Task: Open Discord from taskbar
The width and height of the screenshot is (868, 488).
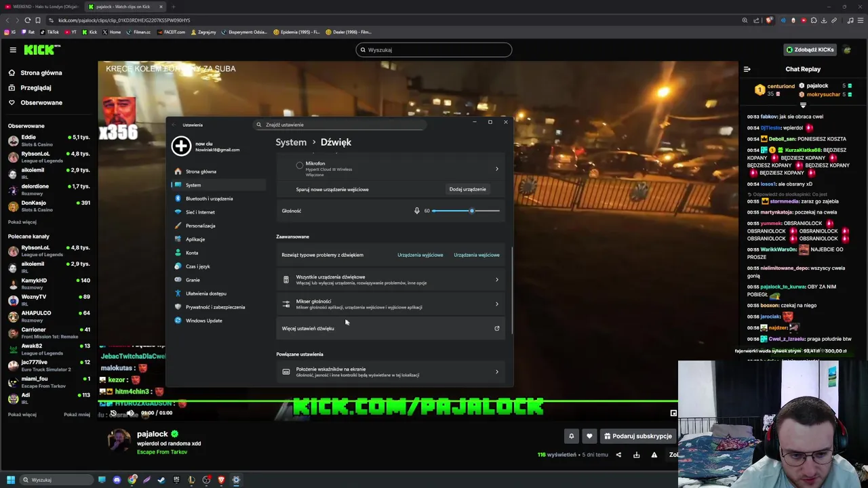Action: (x=117, y=480)
